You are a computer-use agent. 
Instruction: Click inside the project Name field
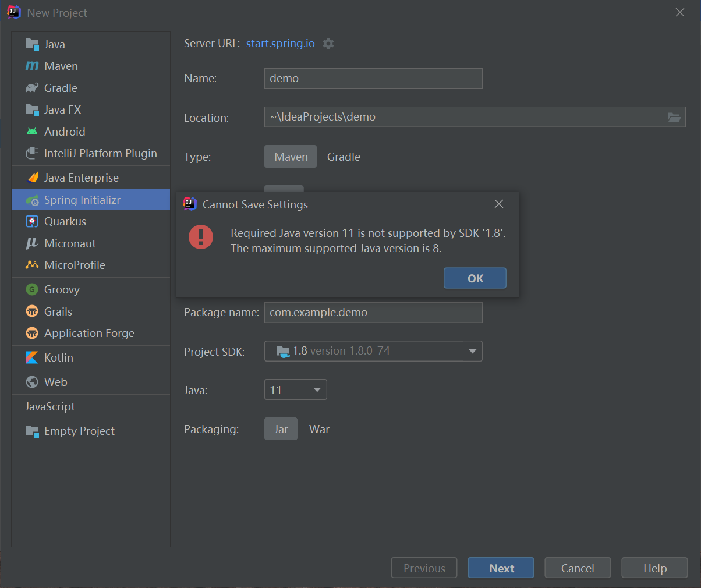click(x=373, y=78)
